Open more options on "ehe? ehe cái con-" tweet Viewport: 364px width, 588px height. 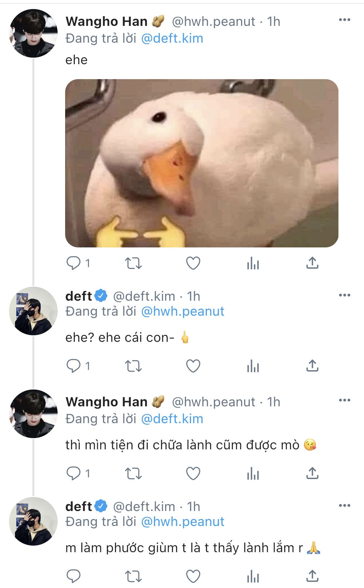[344, 295]
